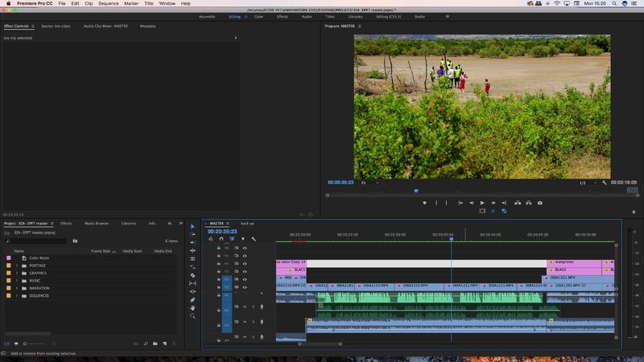This screenshot has width=644, height=362.
Task: Open timeline display settings wrench
Action: (x=253, y=239)
